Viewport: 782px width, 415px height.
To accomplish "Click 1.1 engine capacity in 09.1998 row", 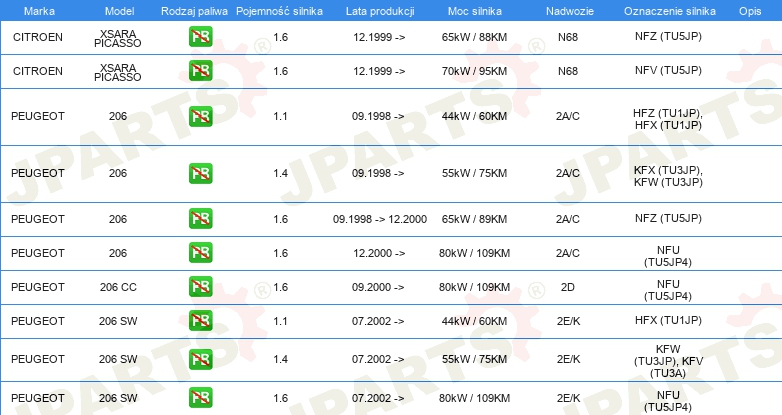I will point(280,116).
